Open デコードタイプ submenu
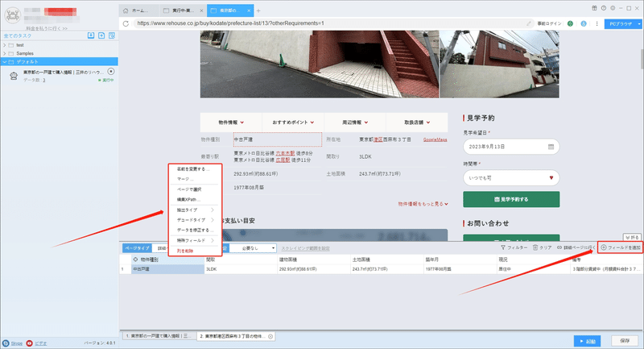The image size is (644, 349). (x=195, y=220)
